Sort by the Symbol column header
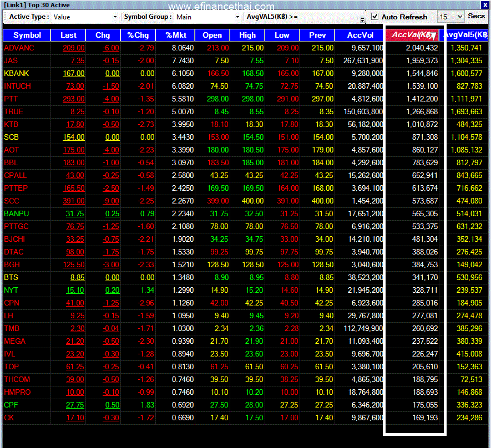 (27, 35)
